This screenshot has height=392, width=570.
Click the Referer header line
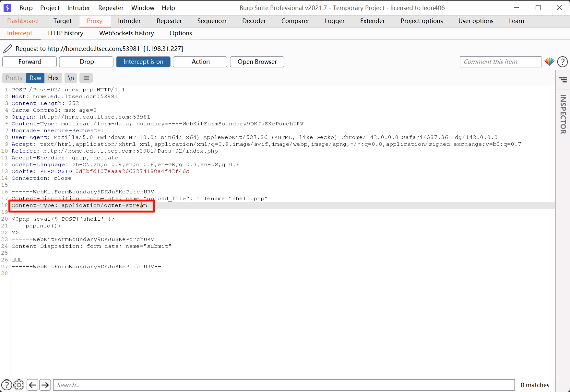point(115,151)
